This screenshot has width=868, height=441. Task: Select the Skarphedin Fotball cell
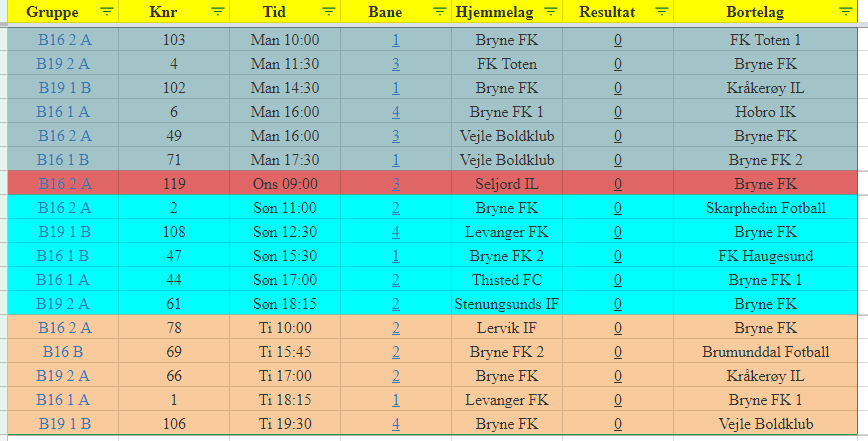[765, 208]
